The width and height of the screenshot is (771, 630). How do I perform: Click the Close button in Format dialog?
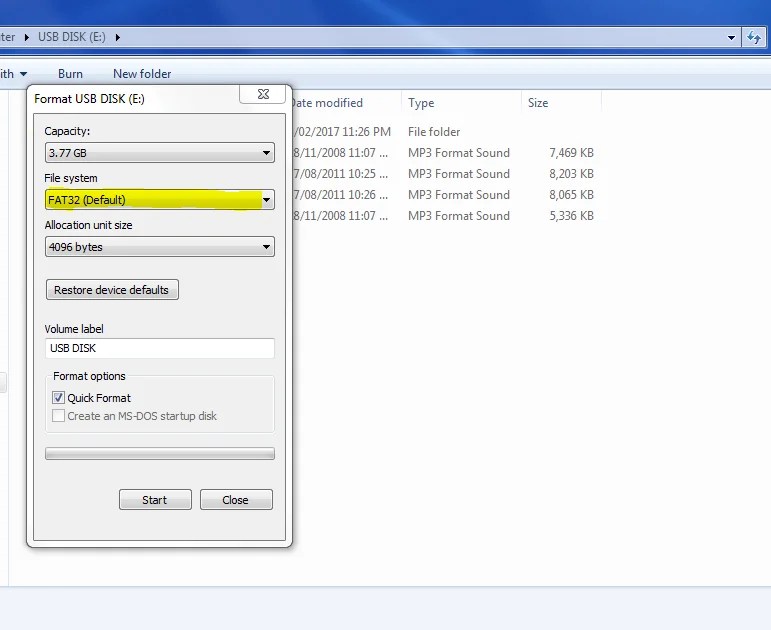click(x=236, y=500)
